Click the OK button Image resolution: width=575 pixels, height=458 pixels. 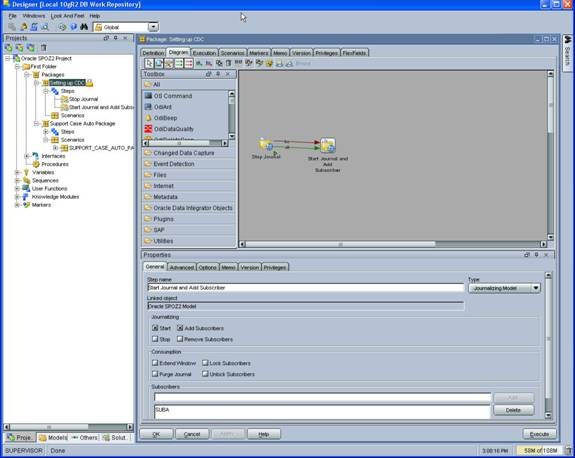[x=156, y=434]
